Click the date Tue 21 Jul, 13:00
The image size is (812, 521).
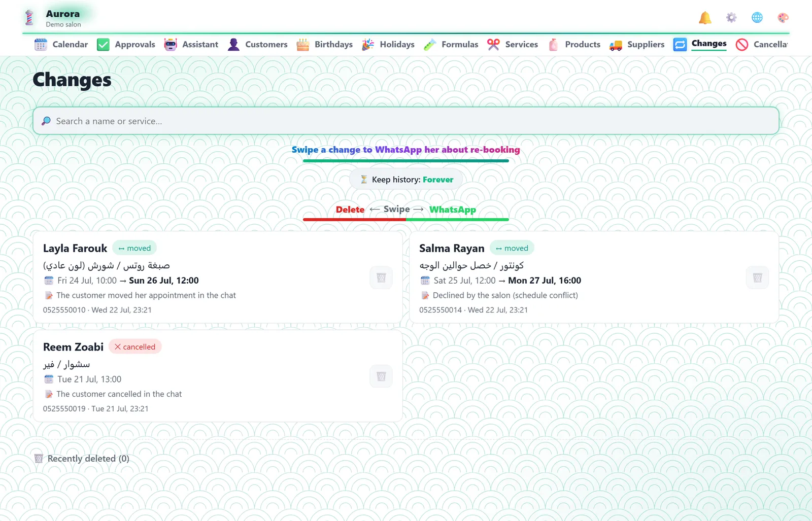pyautogui.click(x=89, y=379)
